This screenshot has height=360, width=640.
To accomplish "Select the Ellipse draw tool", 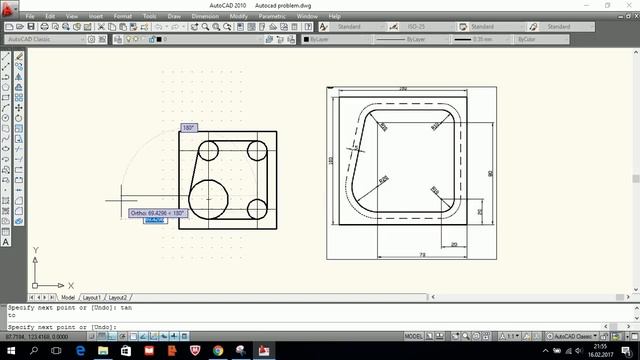I will tap(6, 149).
